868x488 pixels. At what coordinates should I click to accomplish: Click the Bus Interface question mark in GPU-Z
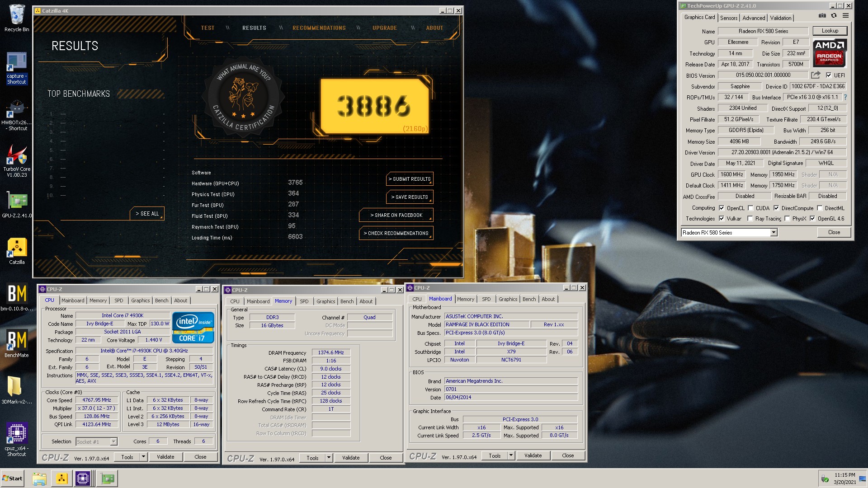coord(845,97)
